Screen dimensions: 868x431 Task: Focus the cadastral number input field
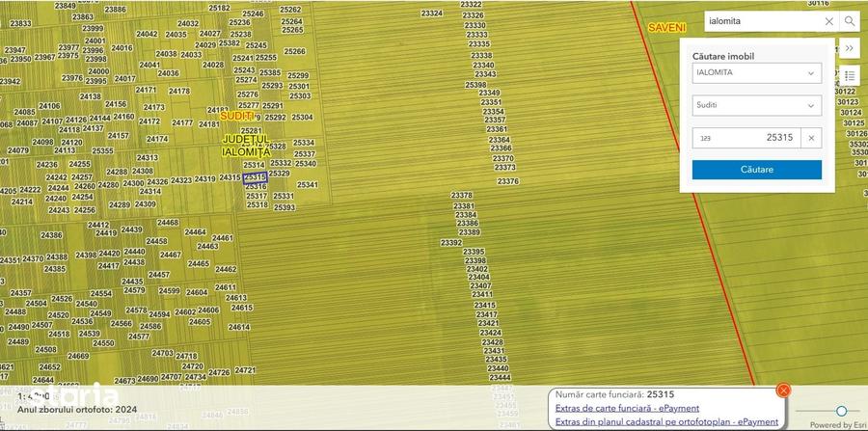[746, 138]
